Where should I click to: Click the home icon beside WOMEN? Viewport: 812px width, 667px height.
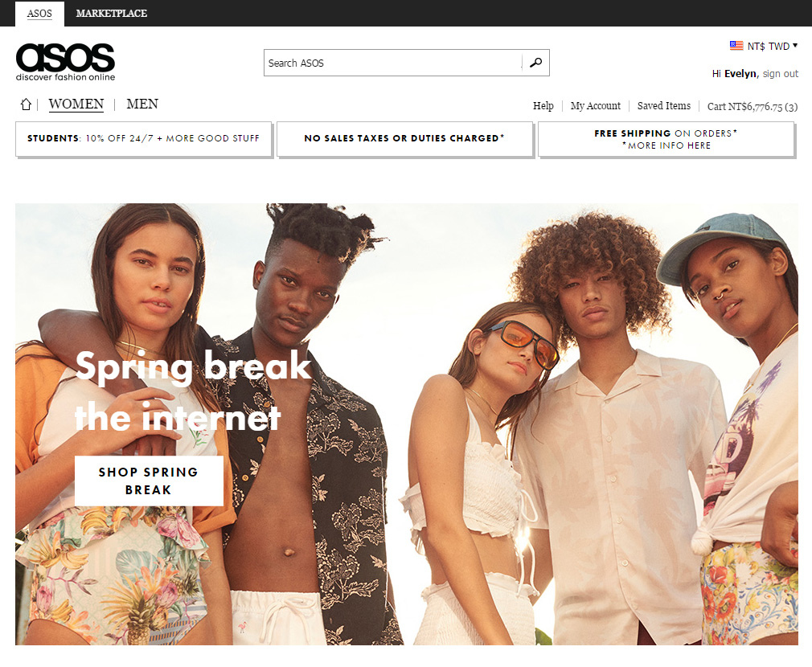[x=26, y=104]
